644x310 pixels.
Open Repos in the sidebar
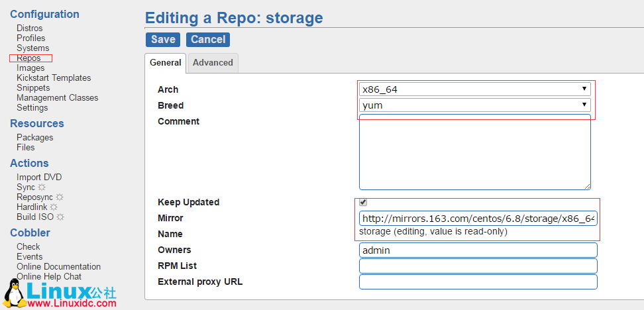[x=28, y=58]
